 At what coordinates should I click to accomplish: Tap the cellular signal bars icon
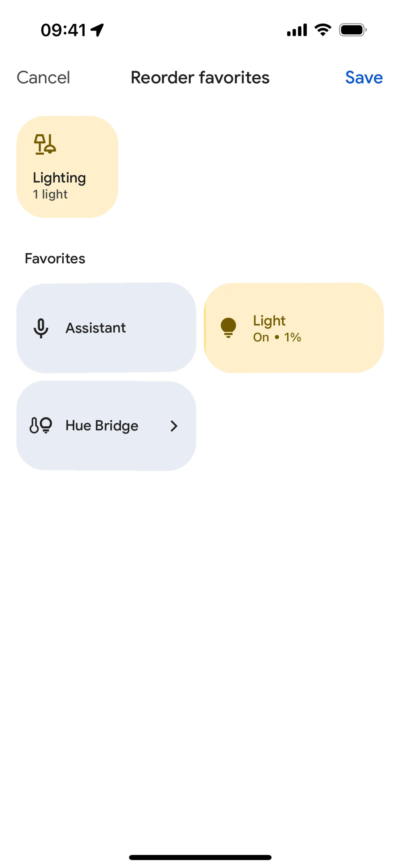(297, 30)
